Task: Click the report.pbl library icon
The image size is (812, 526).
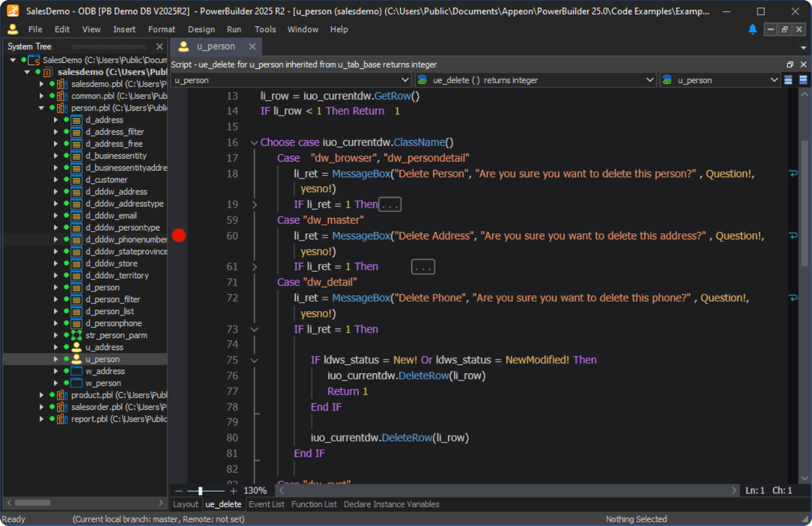Action: [62, 419]
